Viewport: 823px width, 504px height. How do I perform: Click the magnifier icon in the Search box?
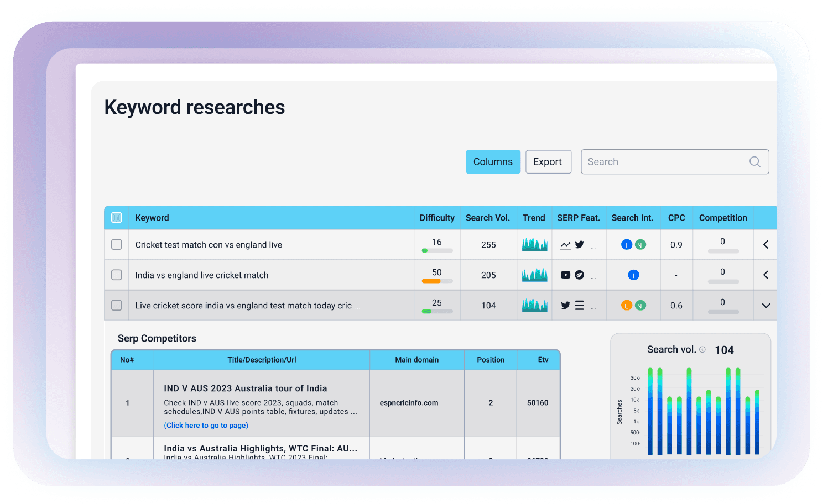(x=754, y=162)
